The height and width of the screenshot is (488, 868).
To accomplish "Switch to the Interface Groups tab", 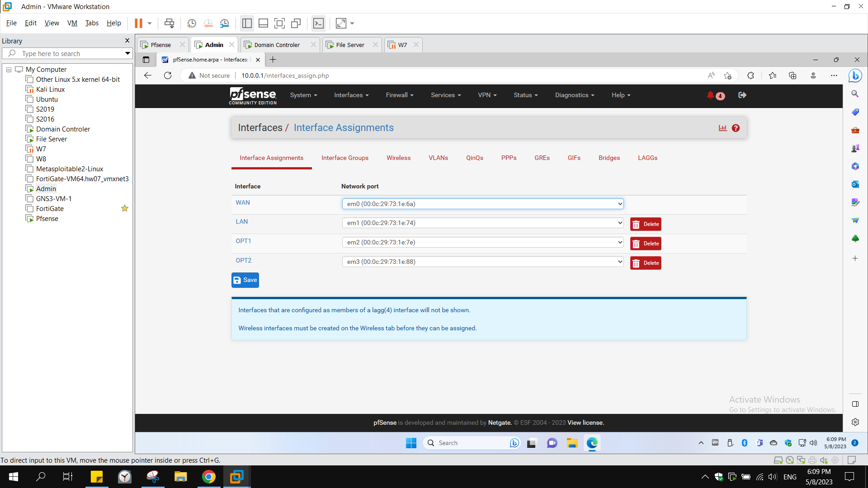I will click(x=344, y=158).
